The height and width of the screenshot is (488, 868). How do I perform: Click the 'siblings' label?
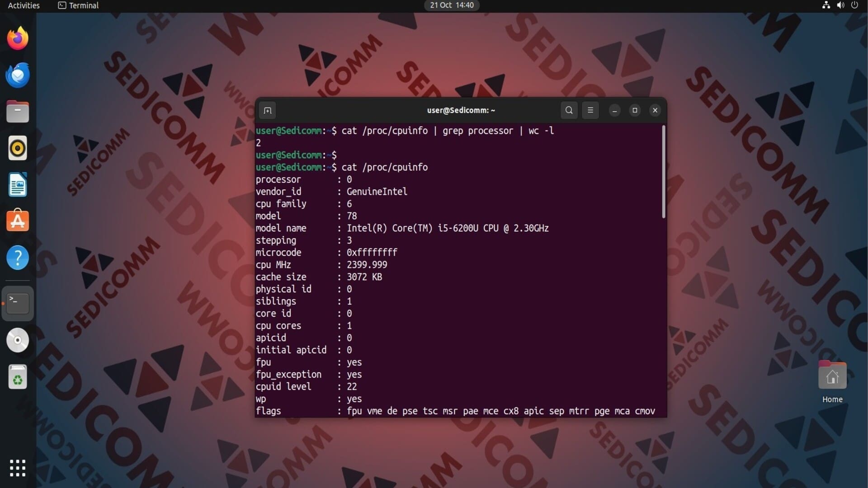[276, 301]
